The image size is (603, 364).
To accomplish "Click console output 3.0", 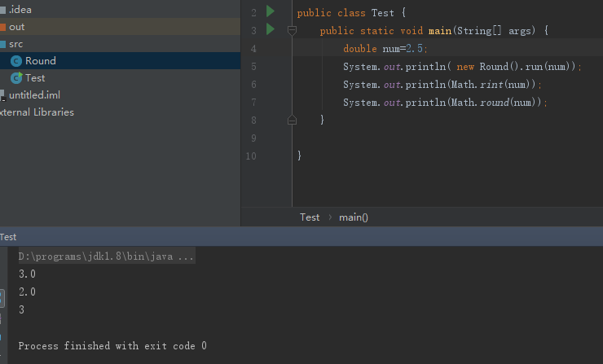I will point(27,274).
